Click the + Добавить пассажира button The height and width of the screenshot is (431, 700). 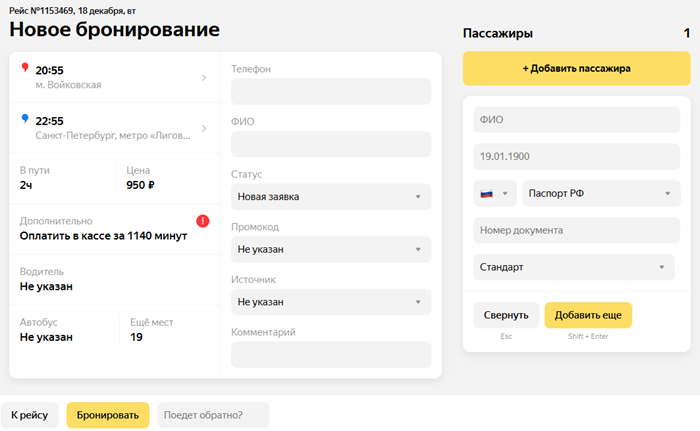click(577, 68)
